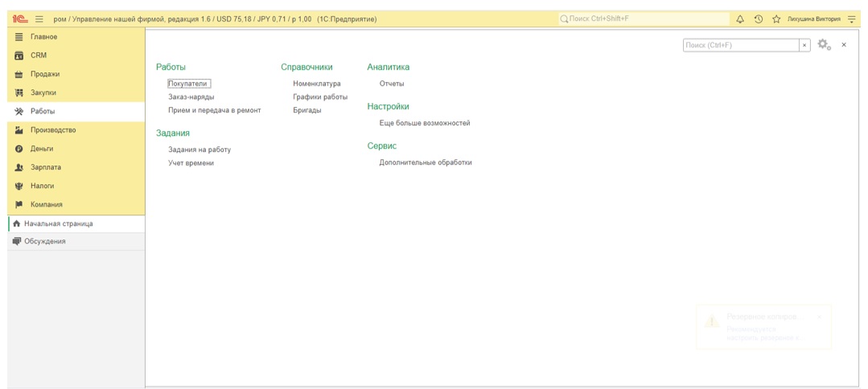This screenshot has width=868, height=389.
Task: Open the Продажи section
Action: point(45,74)
